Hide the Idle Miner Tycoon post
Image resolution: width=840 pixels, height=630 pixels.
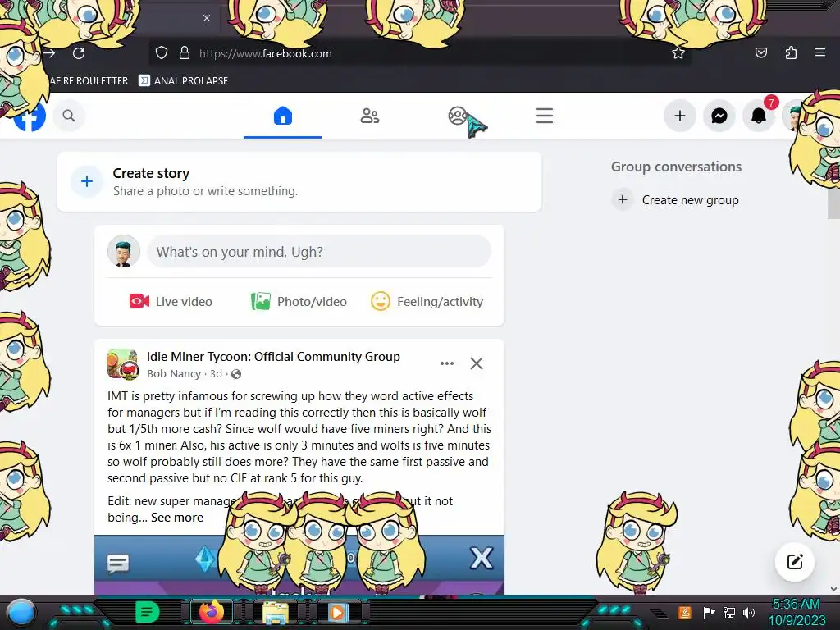(477, 363)
